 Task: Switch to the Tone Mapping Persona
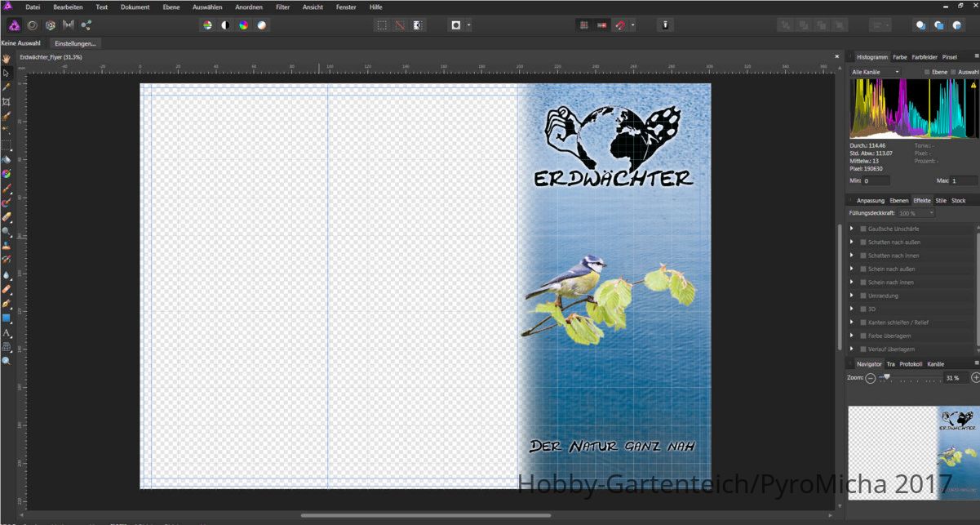pyautogui.click(x=68, y=25)
